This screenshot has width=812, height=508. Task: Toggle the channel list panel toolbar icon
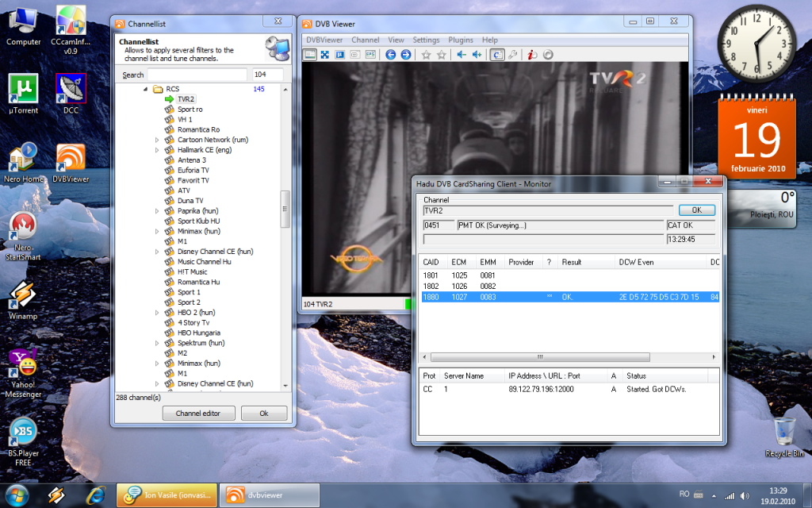[310, 55]
